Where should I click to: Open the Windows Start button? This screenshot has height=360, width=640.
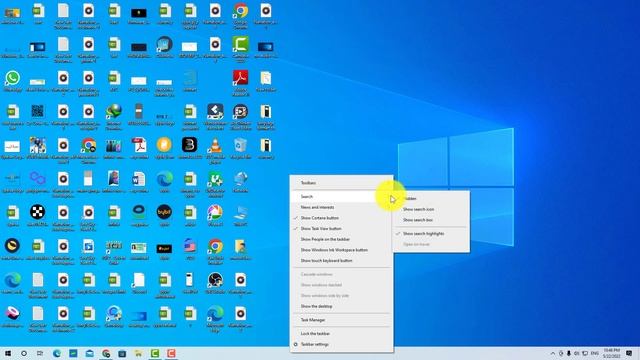coord(8,353)
